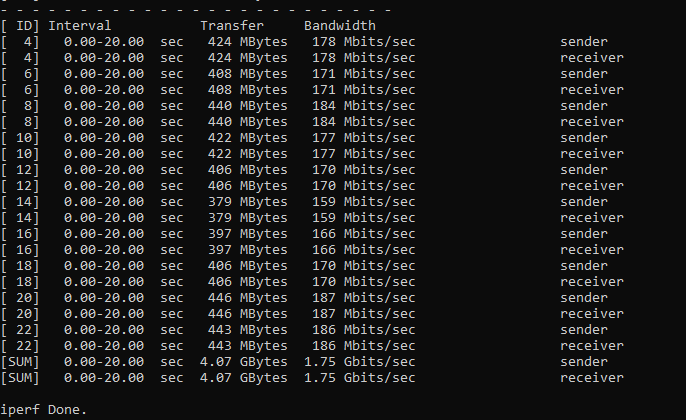
Task: Click the 'iperf Done.' text line
Action: coord(44,409)
